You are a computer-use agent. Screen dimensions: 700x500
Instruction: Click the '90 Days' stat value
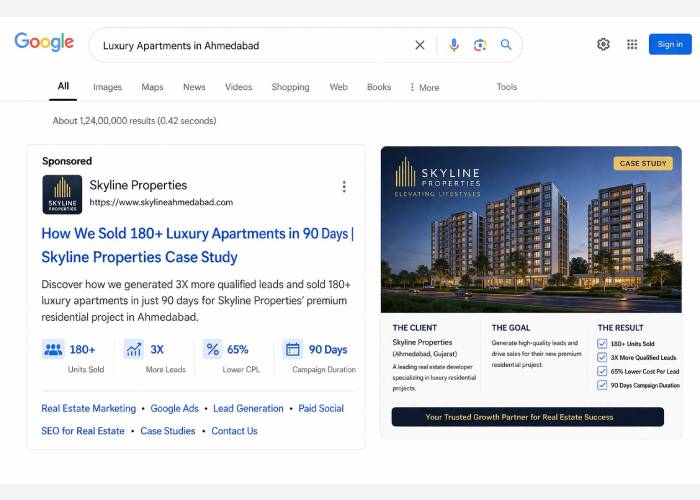coord(328,350)
